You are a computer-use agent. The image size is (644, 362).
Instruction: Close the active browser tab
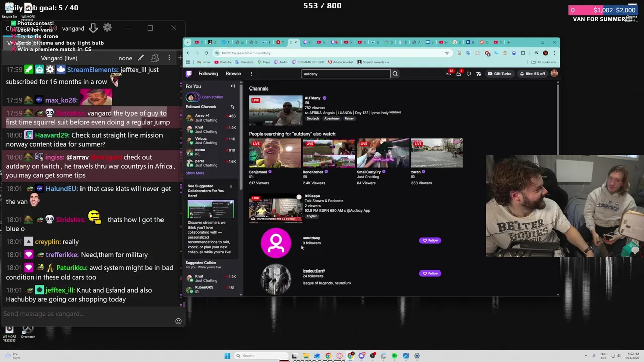[x=296, y=42]
